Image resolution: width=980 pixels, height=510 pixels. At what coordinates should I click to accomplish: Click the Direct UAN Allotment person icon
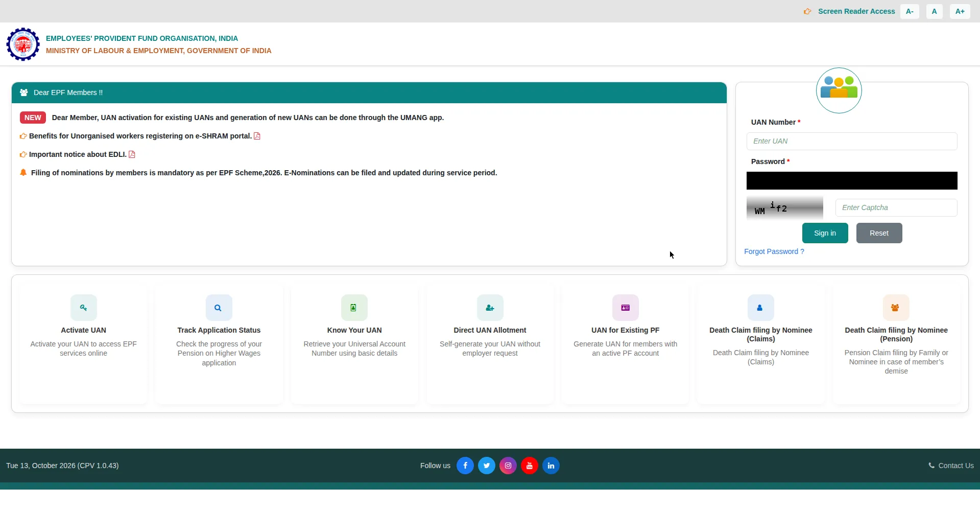click(490, 308)
